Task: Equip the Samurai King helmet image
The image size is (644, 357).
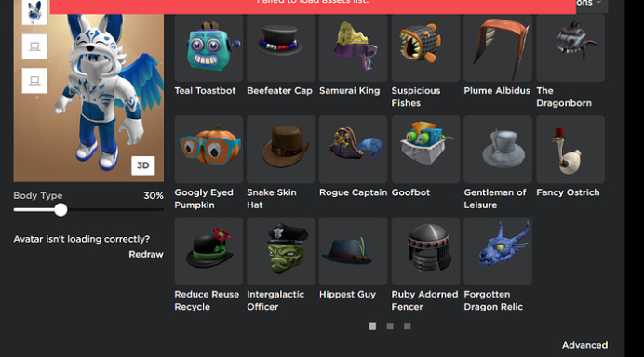Action: (x=354, y=47)
